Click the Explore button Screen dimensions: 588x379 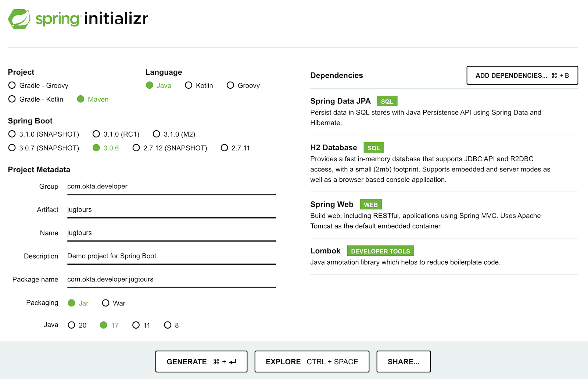click(312, 362)
